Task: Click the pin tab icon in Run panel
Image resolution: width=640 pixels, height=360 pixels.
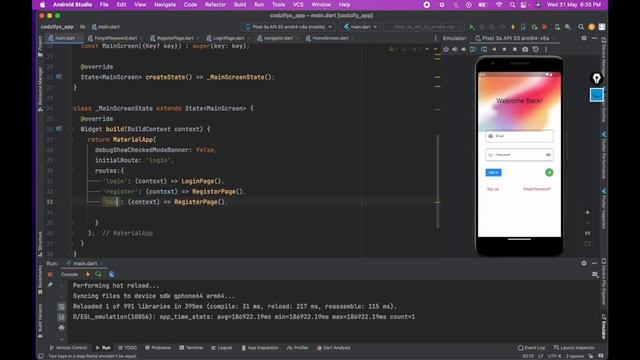Action: [50, 285]
